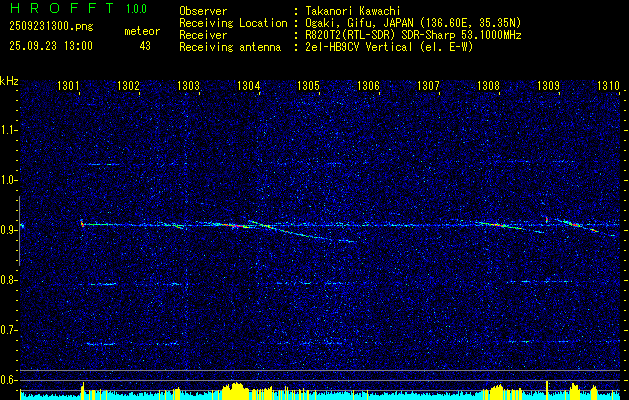The image size is (629, 400).
Task: Click observer name Takanori Kawachi
Action: click(x=353, y=11)
